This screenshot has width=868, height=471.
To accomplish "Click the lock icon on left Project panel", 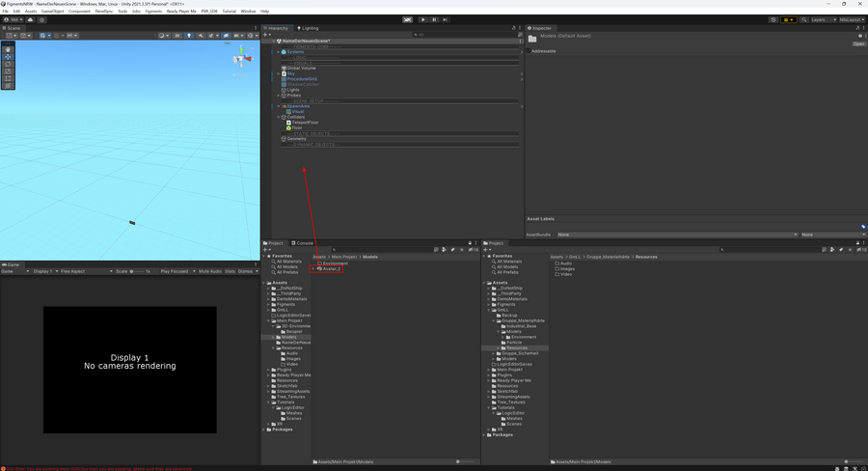I will click(470, 242).
